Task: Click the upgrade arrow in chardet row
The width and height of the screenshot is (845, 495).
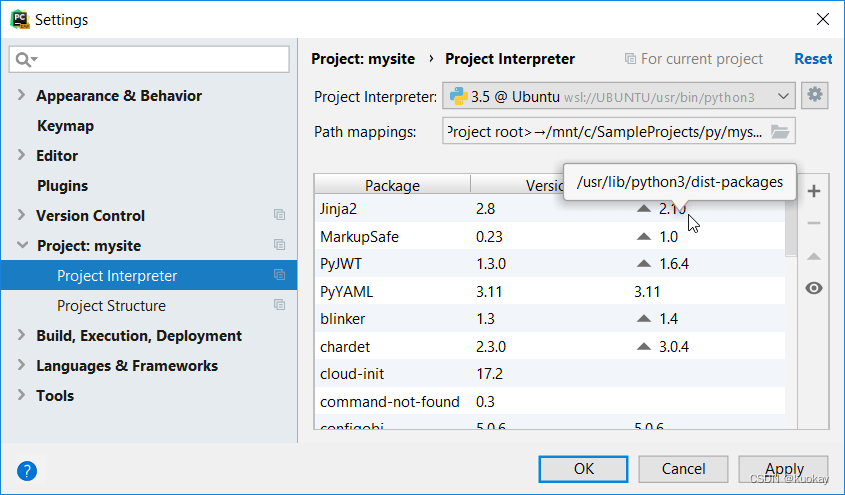Action: (643, 346)
